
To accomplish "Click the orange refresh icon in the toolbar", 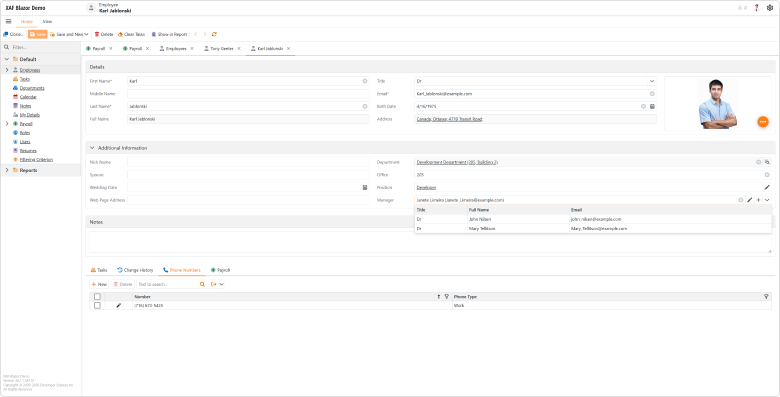I will point(214,34).
